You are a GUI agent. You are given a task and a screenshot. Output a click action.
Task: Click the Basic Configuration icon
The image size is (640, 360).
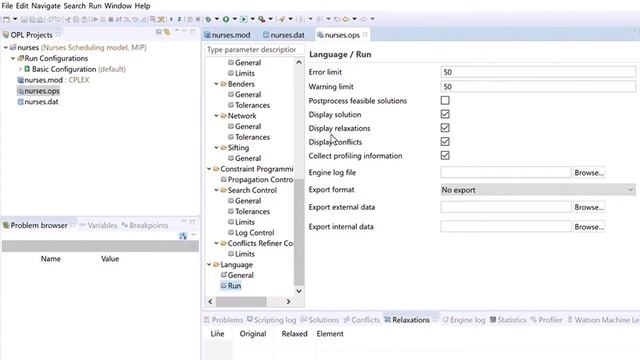[27, 69]
